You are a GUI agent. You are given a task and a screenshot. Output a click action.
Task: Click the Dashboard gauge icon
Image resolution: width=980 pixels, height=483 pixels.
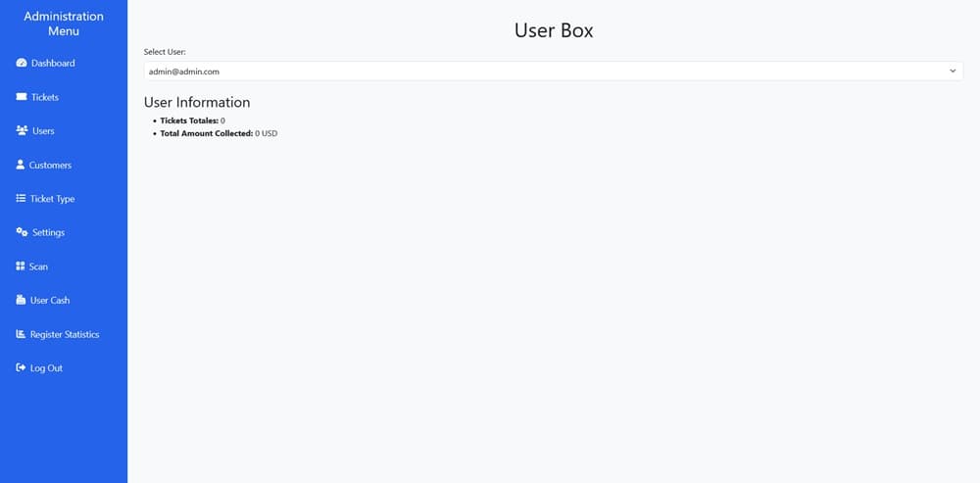coord(22,64)
